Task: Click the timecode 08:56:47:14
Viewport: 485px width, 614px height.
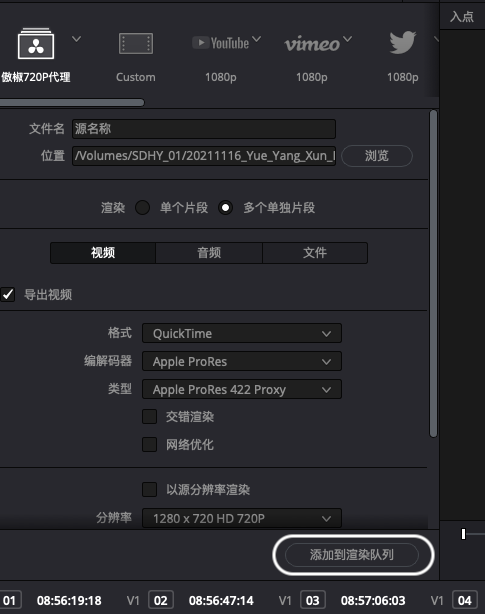Action: [x=221, y=600]
